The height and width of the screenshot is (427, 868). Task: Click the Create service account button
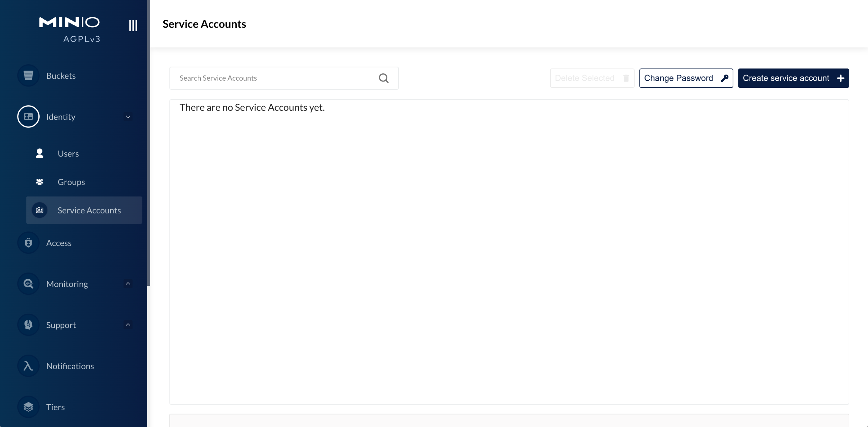coord(793,78)
